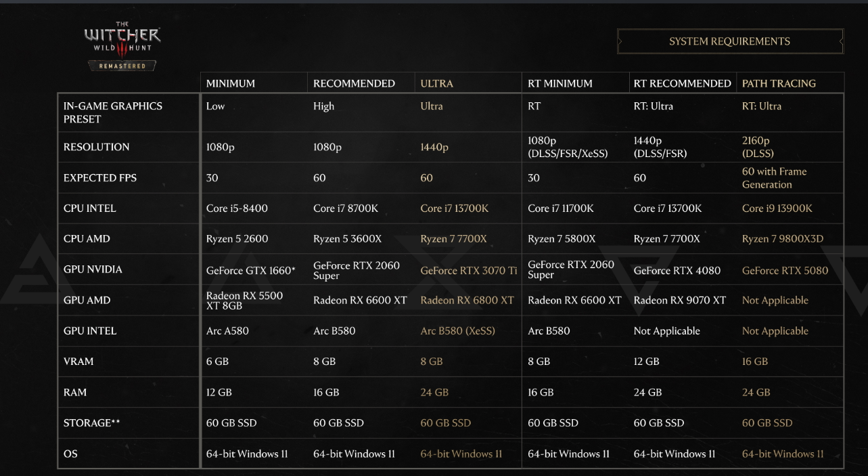The image size is (868, 476).
Task: Click the GeForce RTX 3070 Ti cell
Action: pyautogui.click(x=469, y=270)
